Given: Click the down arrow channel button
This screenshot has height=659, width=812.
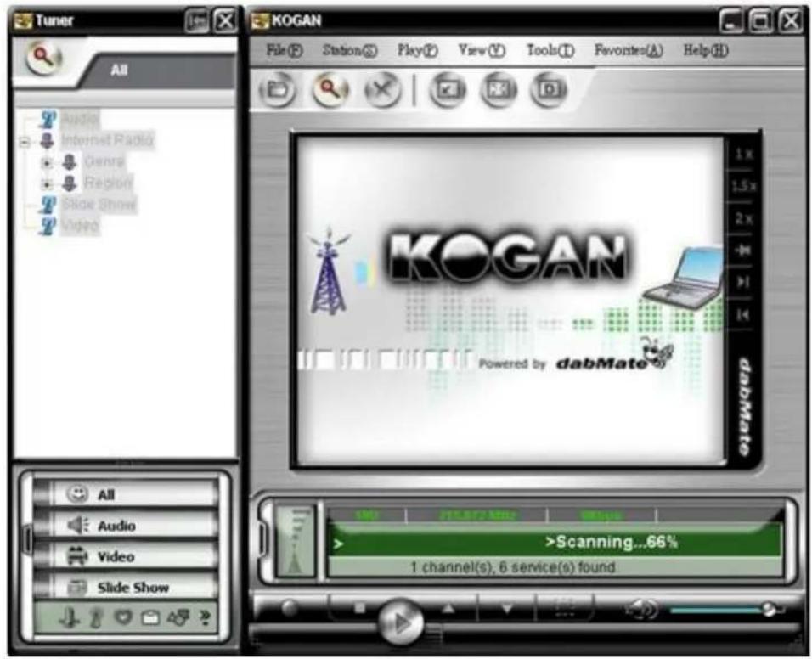Looking at the screenshot, I should (507, 608).
